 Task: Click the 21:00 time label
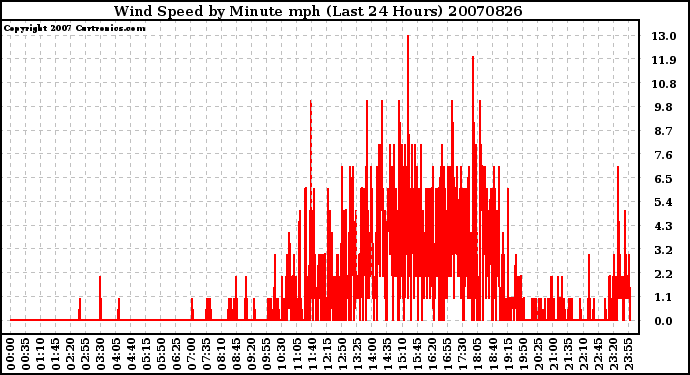(x=553, y=355)
